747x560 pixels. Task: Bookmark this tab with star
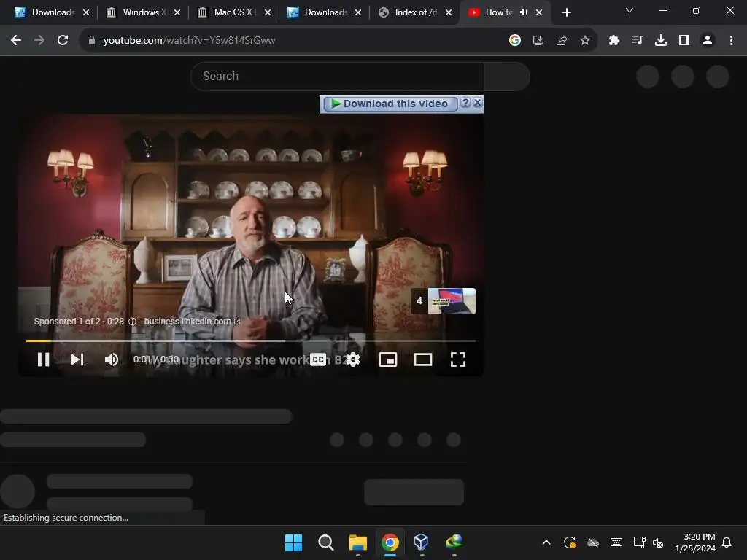point(585,41)
